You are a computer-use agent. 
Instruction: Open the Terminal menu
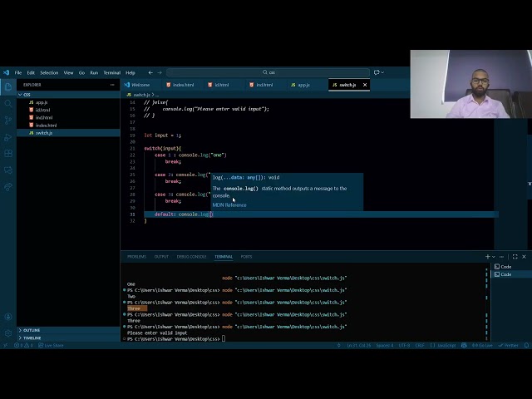pyautogui.click(x=112, y=72)
